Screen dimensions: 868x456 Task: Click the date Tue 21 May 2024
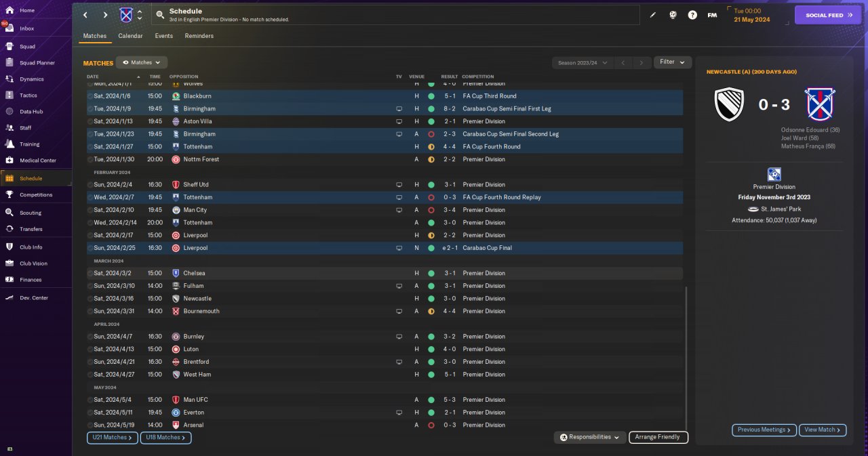pos(751,15)
